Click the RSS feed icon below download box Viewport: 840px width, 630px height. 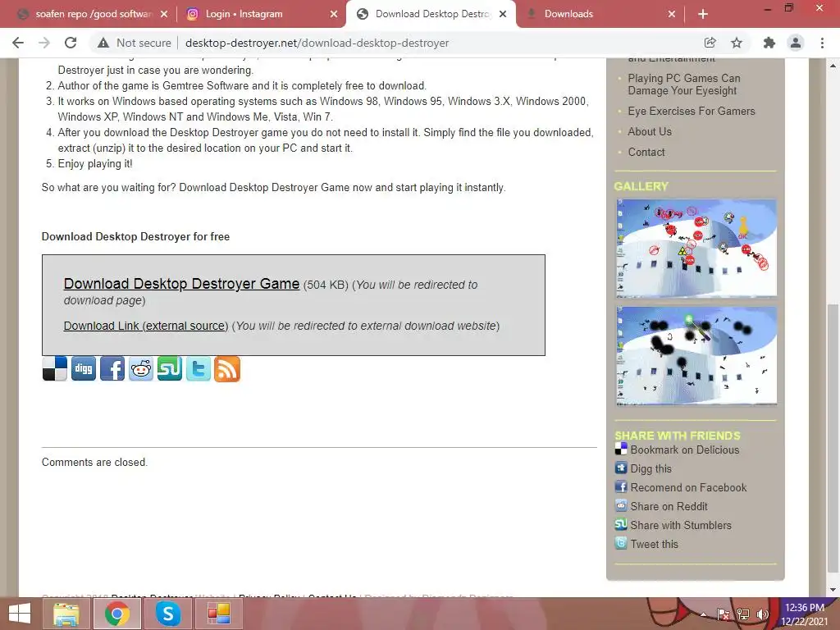pyautogui.click(x=227, y=368)
